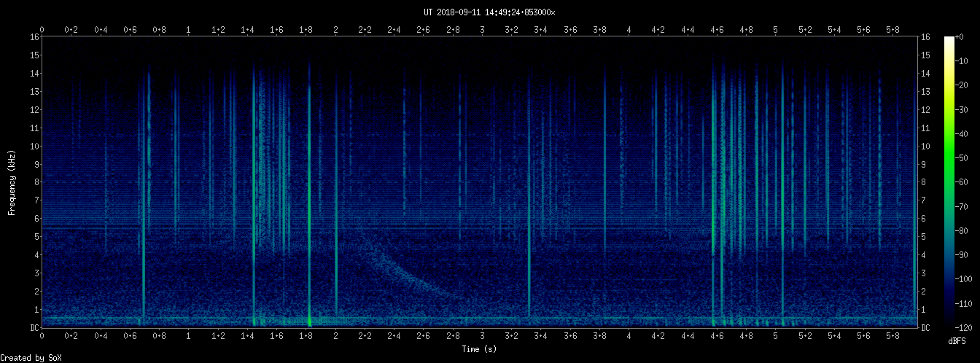This screenshot has width=980, height=363.
Task: Select the "-100" value on the dBFS scale
Action: (965, 280)
